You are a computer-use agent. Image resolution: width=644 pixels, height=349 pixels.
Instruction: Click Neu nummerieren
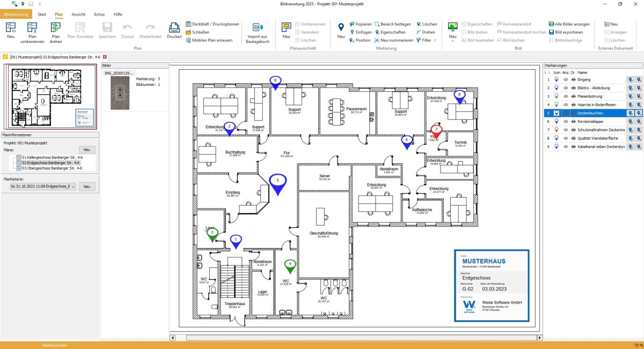click(394, 40)
